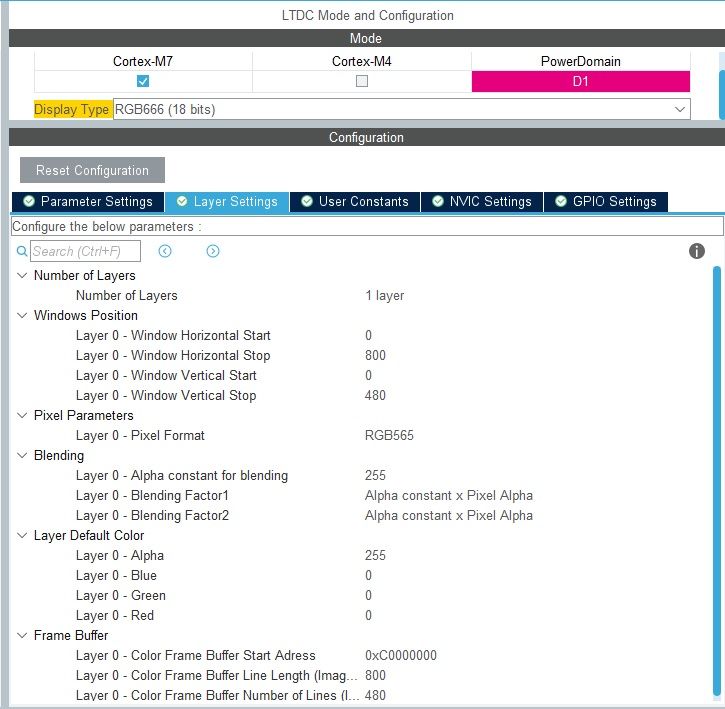
Task: Open the GPIO Settings tab
Action: point(606,202)
